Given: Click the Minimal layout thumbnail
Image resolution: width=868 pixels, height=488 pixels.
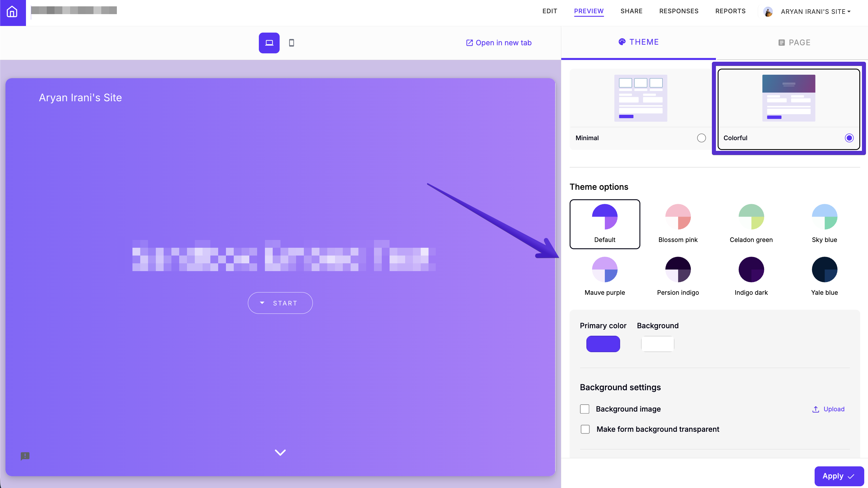Looking at the screenshot, I should coord(641,98).
